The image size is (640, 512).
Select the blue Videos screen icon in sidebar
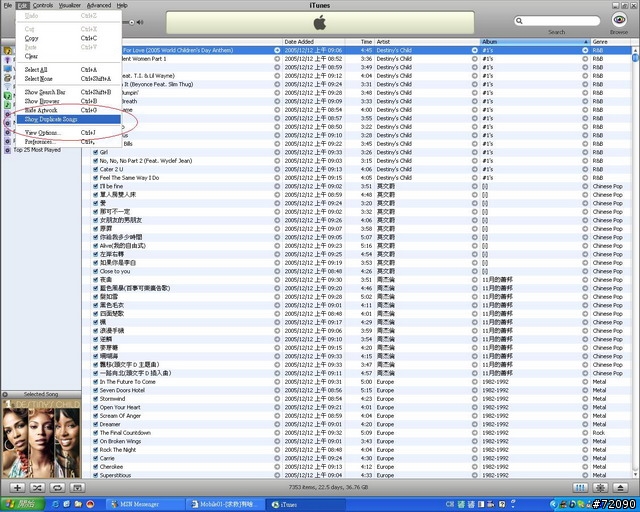pyautogui.click(x=7, y=69)
